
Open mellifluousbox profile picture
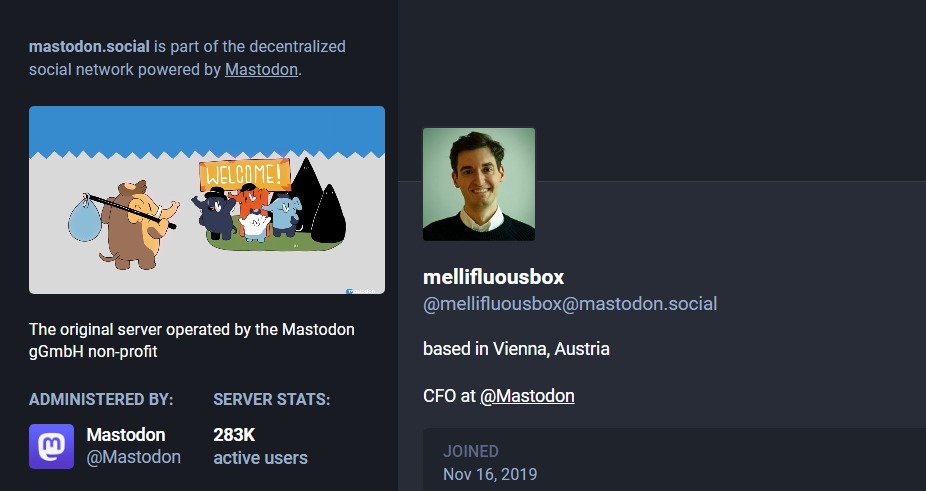[479, 184]
